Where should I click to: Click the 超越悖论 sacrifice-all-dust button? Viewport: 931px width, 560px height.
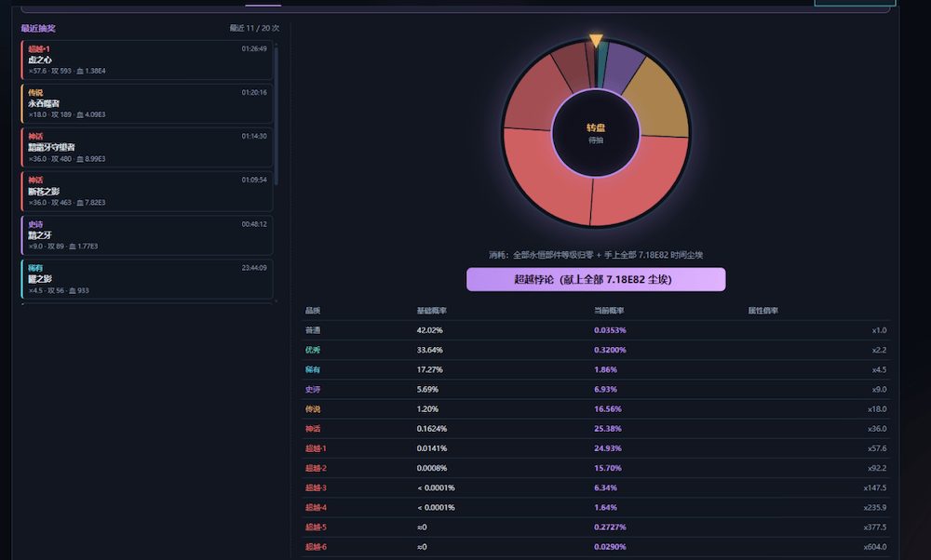point(596,279)
